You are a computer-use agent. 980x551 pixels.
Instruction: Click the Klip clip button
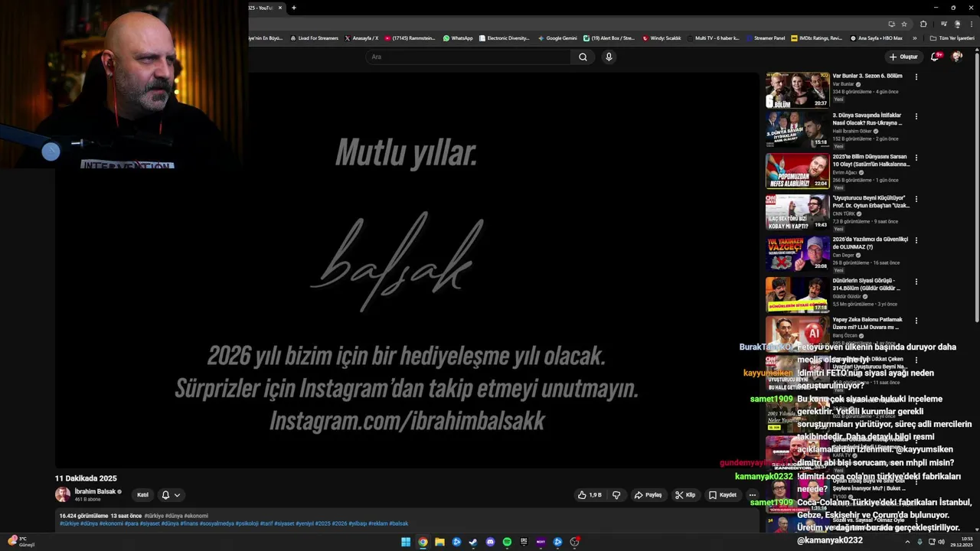coord(685,495)
